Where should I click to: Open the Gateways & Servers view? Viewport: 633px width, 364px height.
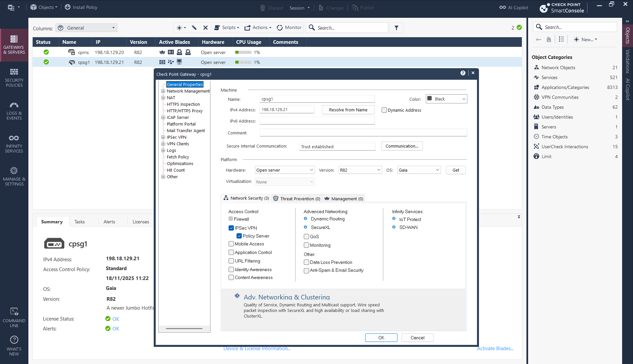click(14, 45)
